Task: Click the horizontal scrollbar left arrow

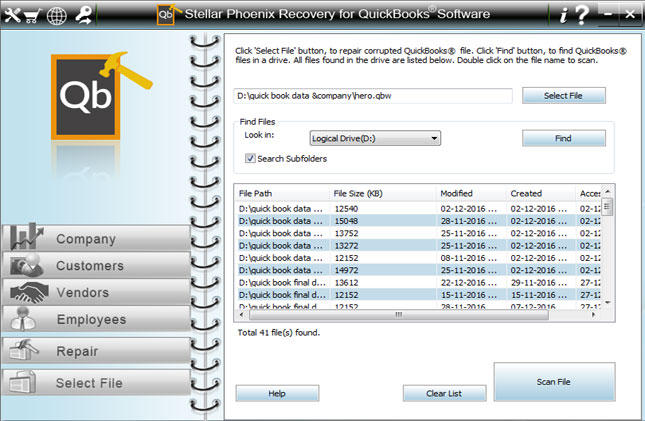Action: click(241, 315)
